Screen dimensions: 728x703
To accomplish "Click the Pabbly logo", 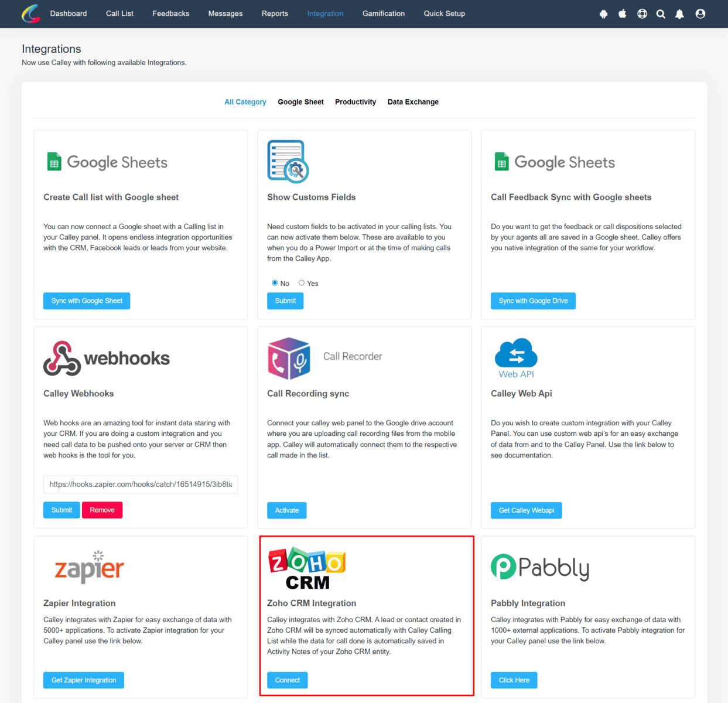I will tap(540, 567).
